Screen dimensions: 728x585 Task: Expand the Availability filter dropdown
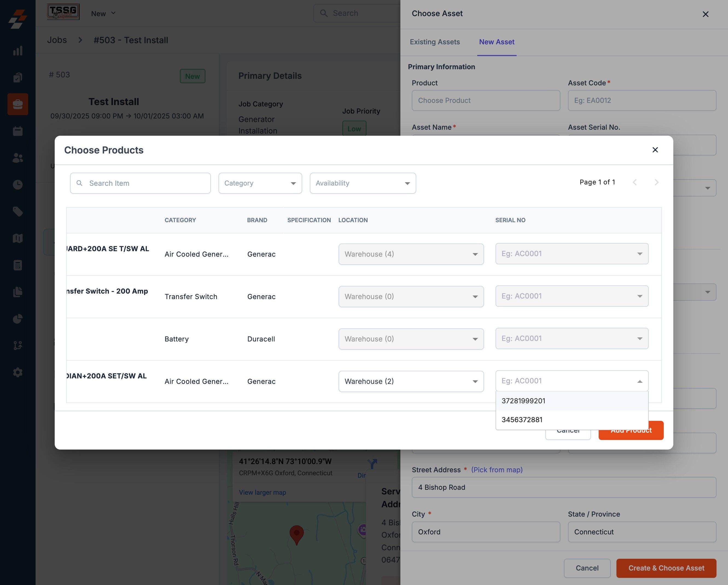tap(363, 183)
